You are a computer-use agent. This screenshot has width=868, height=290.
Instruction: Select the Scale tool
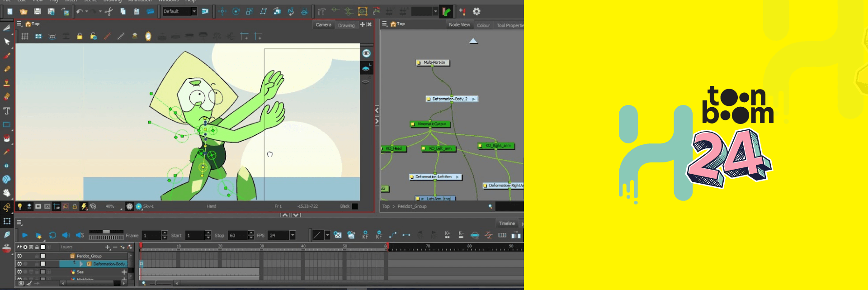point(249,11)
